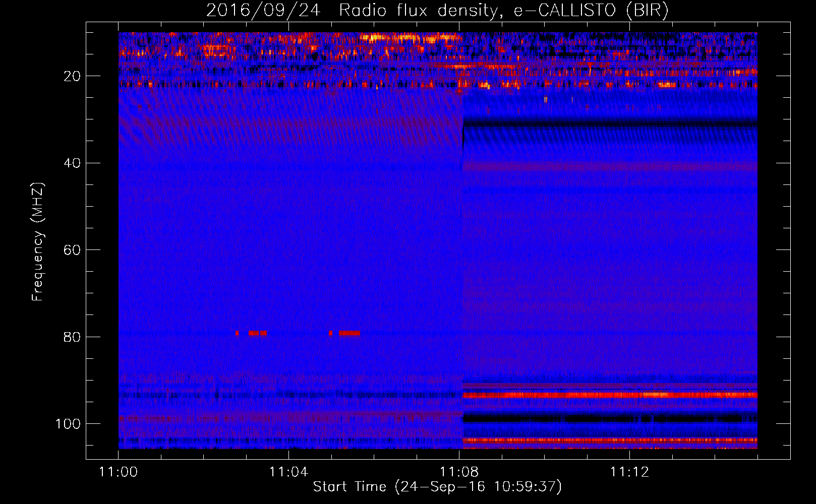Select the 11:08 time tick label
The image size is (816, 504).
pyautogui.click(x=459, y=472)
